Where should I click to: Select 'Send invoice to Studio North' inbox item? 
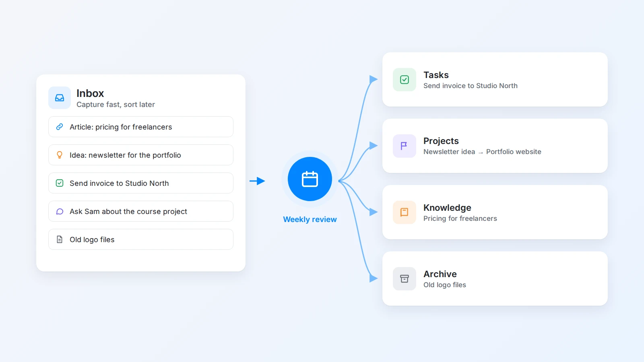tap(141, 183)
